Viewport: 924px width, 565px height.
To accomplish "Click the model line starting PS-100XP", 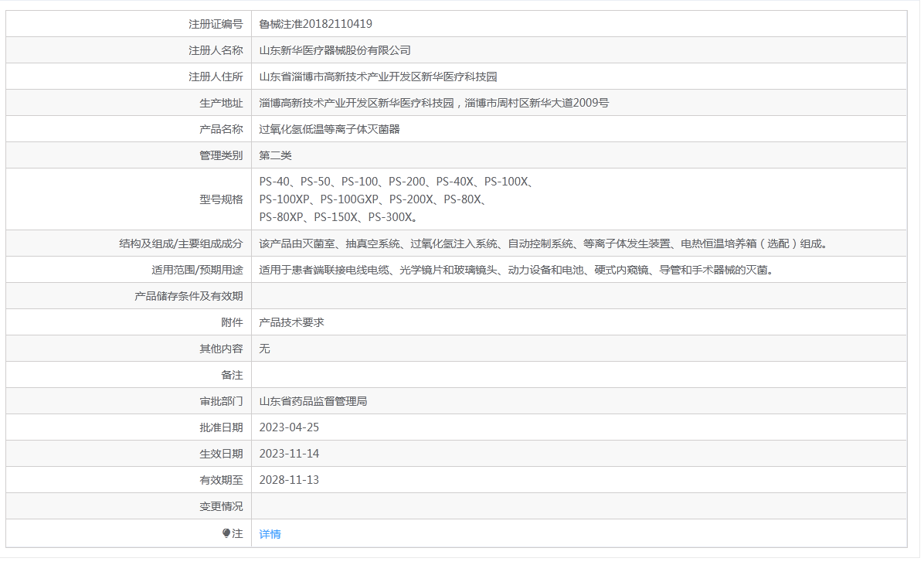I will [x=373, y=199].
